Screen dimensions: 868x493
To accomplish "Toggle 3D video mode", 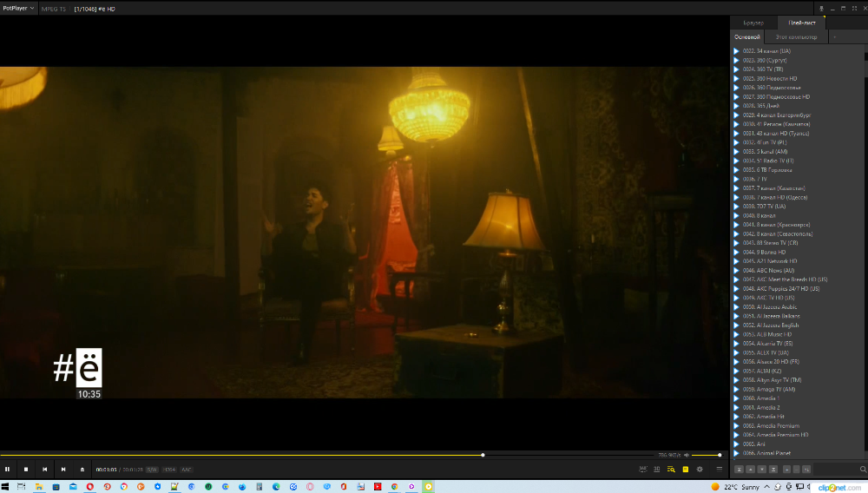I will pos(656,470).
